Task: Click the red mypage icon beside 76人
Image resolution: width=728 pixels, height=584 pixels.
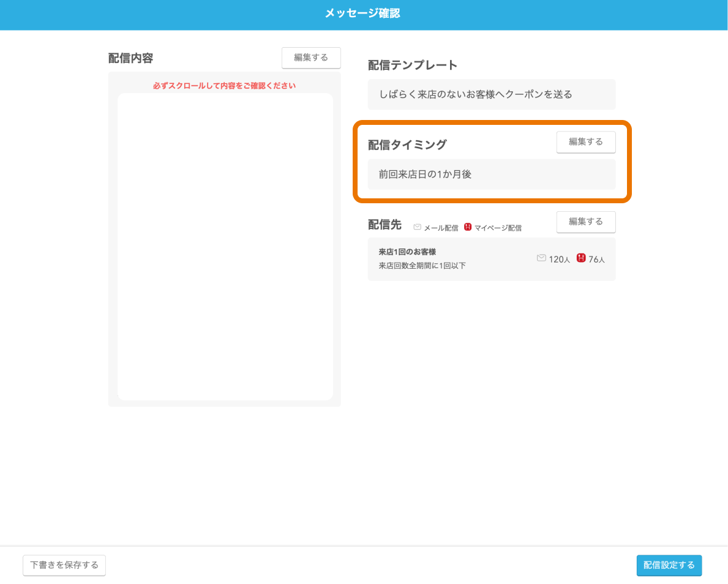Action: click(x=581, y=258)
